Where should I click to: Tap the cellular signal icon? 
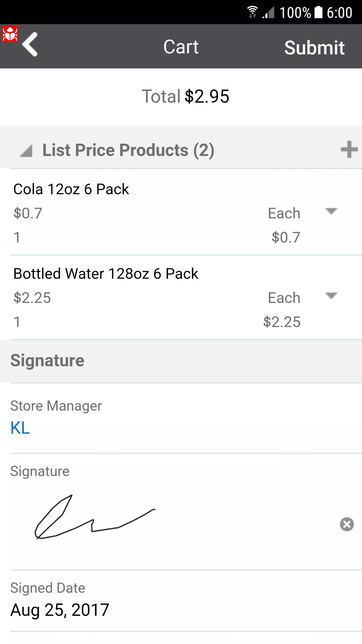[268, 12]
